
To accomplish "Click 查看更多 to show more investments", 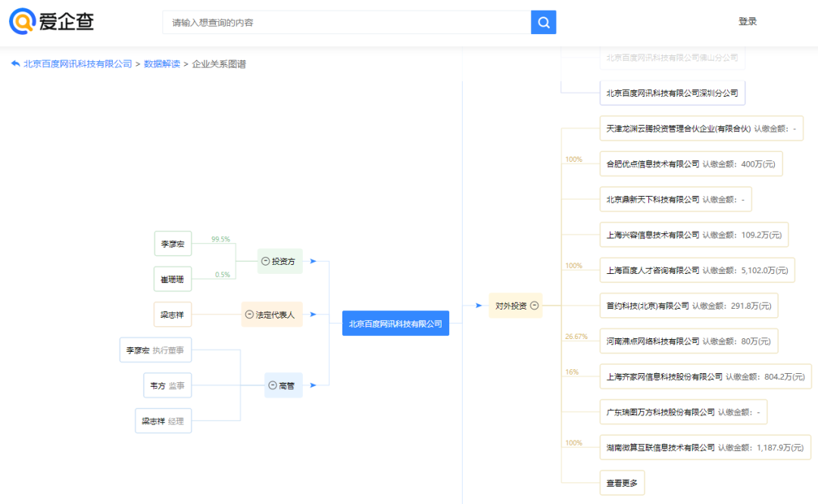I will (622, 483).
